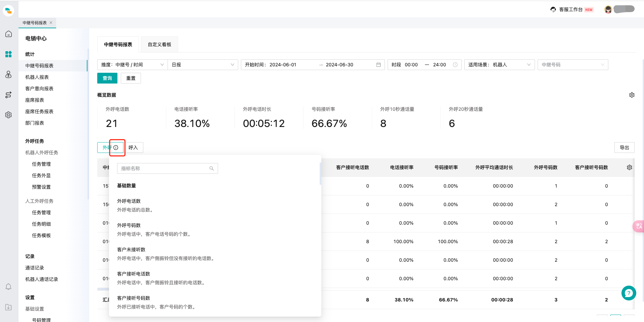Click the clock icon in 时段 field
This screenshot has height=322, width=644.
[455, 65]
